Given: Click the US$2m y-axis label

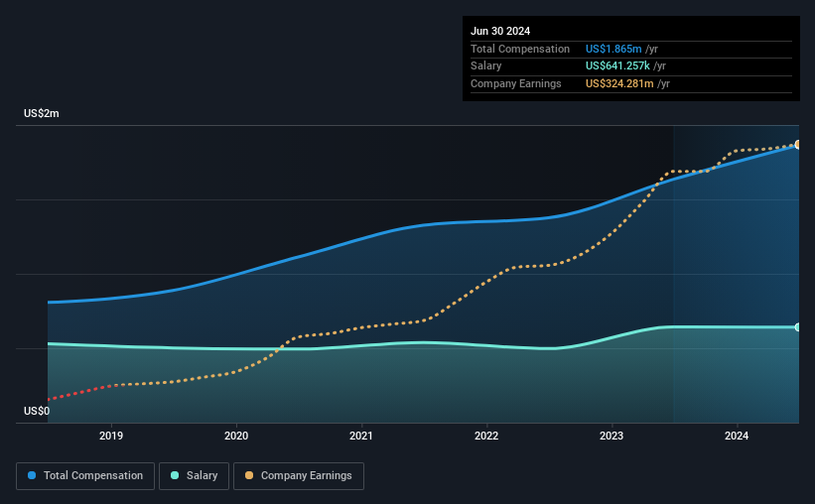Looking at the screenshot, I should [x=42, y=113].
